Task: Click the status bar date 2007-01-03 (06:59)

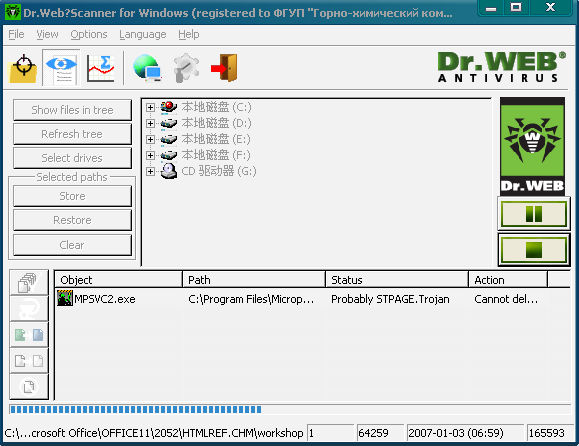Action: click(x=465, y=433)
